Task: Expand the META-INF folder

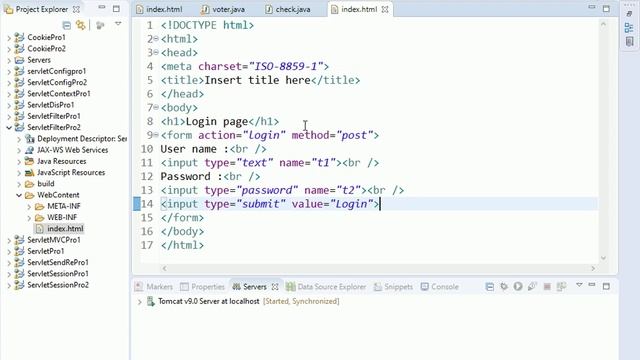Action: [x=29, y=207]
